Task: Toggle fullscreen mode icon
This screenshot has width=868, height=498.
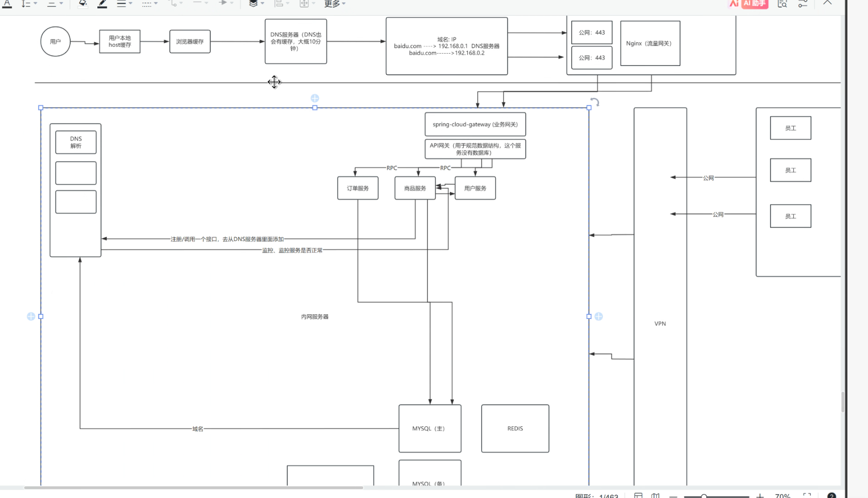Action: pos(807,495)
